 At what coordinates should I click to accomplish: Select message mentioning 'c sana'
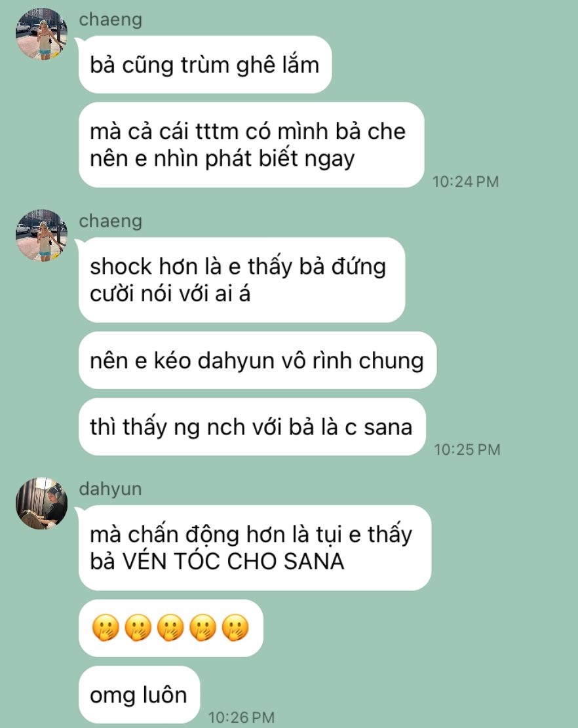[x=252, y=427]
